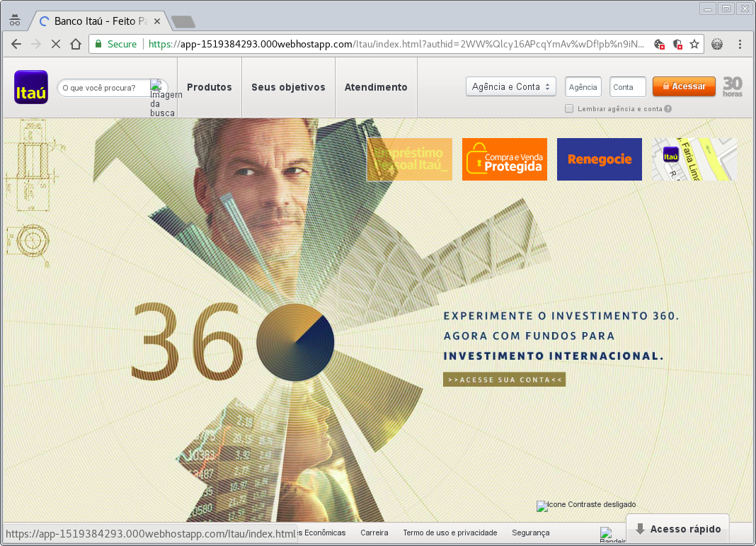The image size is (756, 546).
Task: Open the Agência e Conta dropdown
Action: point(510,87)
